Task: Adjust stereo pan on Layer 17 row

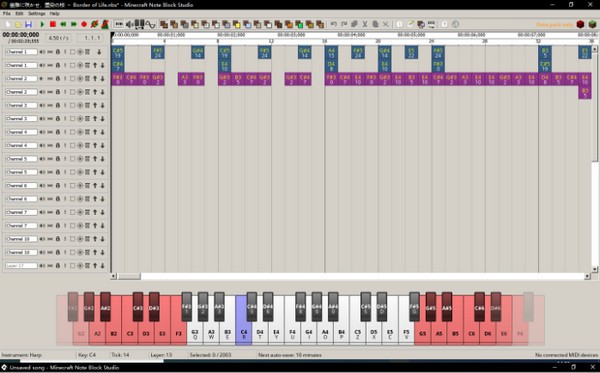Action: pyautogui.click(x=50, y=265)
